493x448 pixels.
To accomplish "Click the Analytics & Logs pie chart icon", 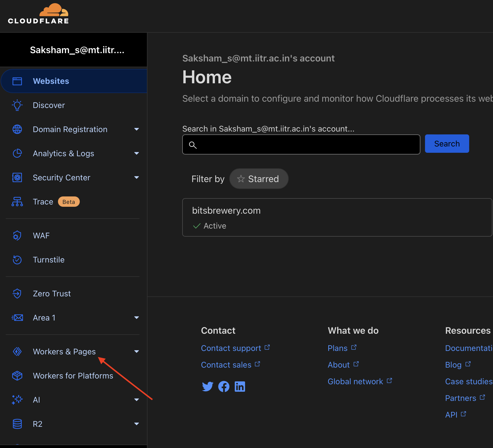I will (17, 153).
